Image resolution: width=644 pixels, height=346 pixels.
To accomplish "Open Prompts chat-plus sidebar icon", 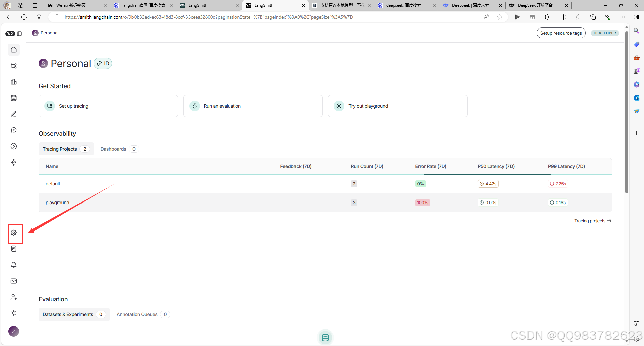I will [x=14, y=130].
